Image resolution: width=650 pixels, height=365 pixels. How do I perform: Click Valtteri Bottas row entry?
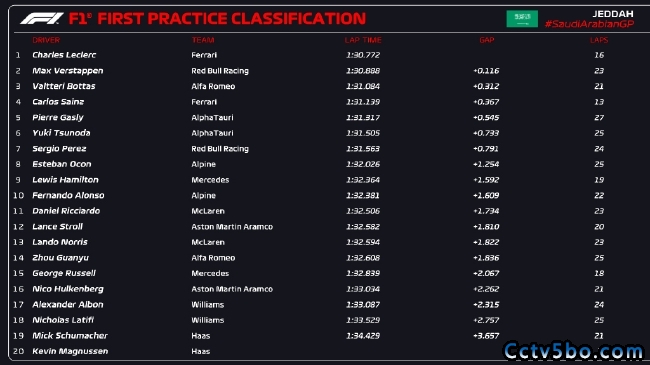pos(325,86)
